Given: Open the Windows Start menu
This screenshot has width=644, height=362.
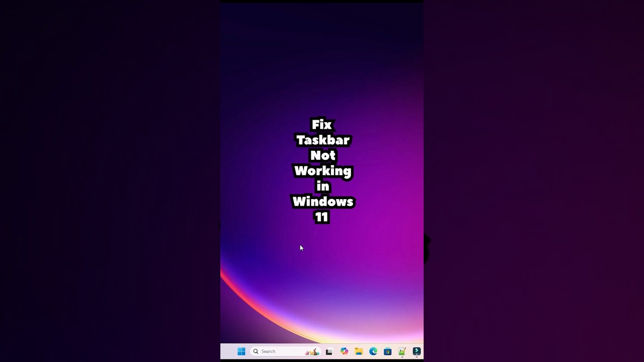Looking at the screenshot, I should pyautogui.click(x=241, y=351).
